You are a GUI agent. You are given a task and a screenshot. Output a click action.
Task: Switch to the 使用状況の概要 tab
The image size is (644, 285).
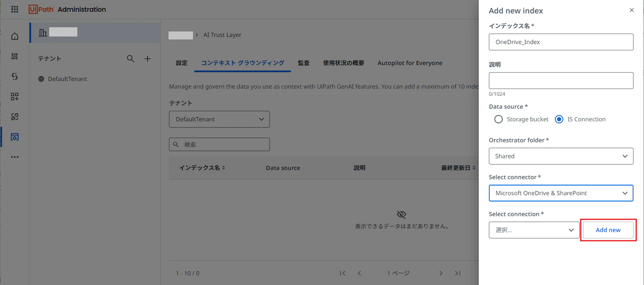pyautogui.click(x=343, y=63)
